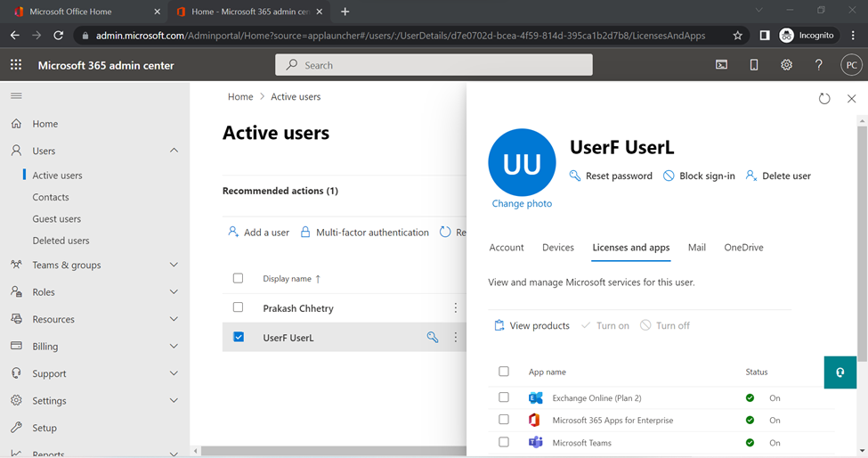Viewport: 868px width, 458px height.
Task: Open the Cloud Shell icon in header
Action: coord(721,65)
